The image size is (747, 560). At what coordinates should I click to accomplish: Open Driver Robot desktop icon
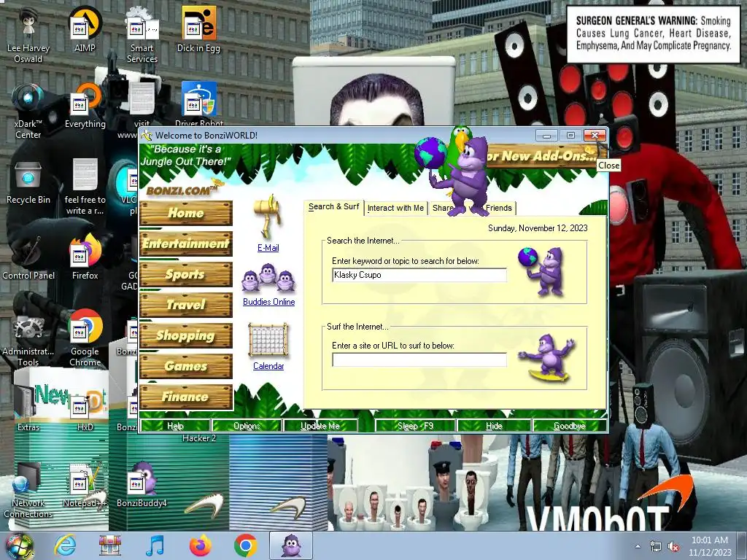(x=198, y=104)
